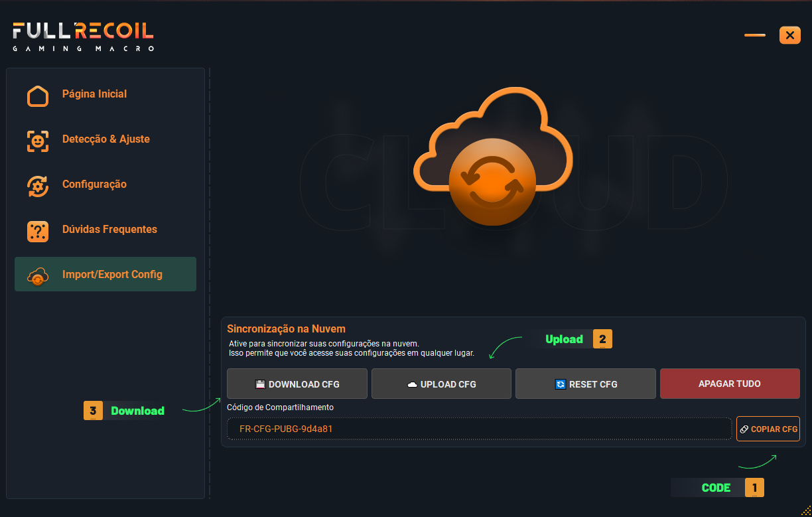
Task: Click the Sincronização na Nuvem heading
Action: [x=286, y=329]
